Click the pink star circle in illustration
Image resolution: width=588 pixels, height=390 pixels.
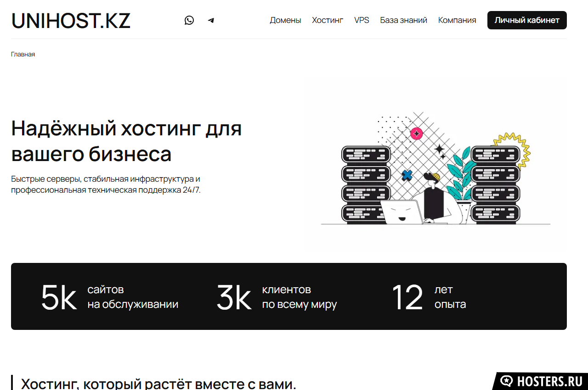point(416,134)
